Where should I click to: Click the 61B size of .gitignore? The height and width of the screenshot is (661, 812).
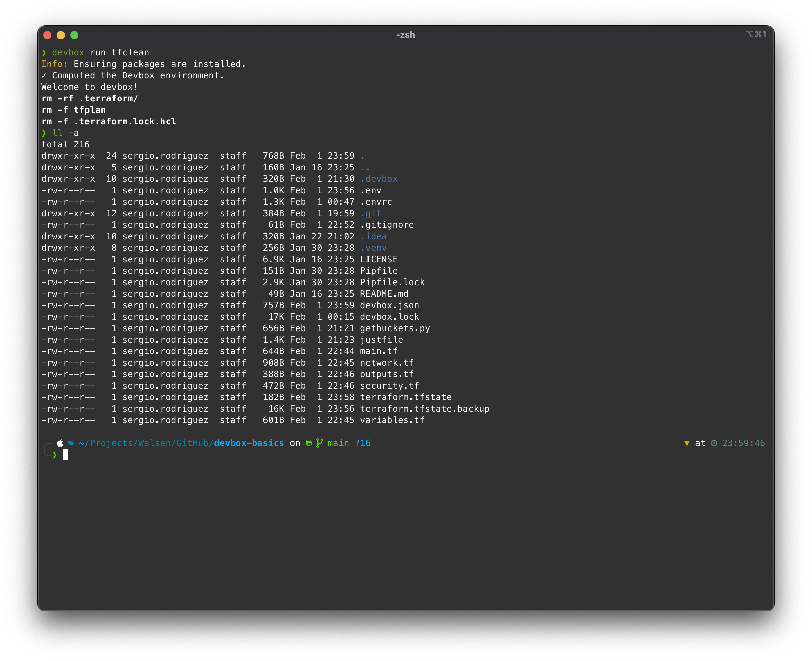point(276,225)
